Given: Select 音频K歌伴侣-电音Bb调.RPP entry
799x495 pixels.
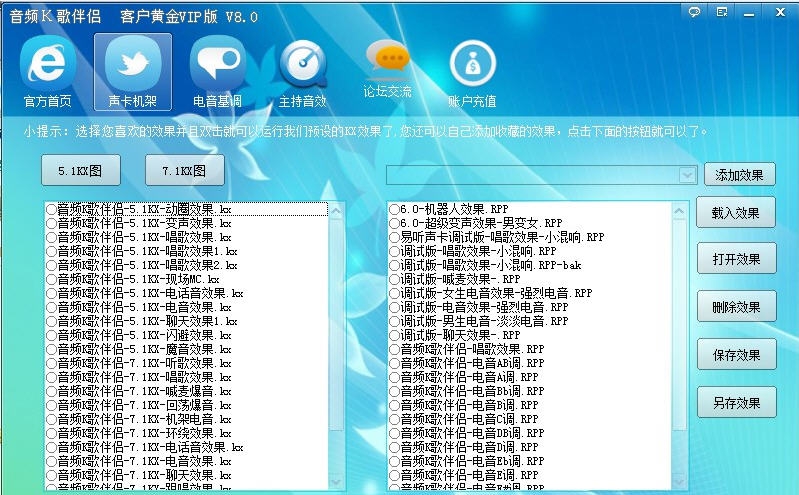Looking at the screenshot, I should pyautogui.click(x=467, y=391).
